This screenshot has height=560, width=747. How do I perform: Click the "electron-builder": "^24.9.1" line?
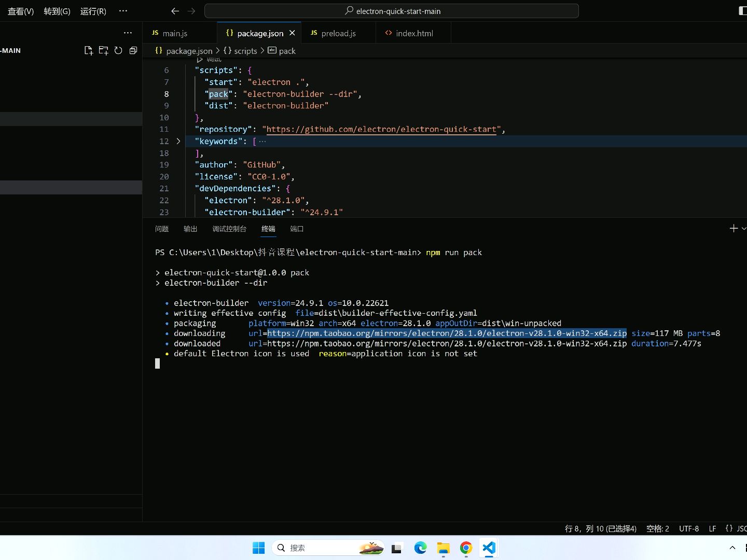point(274,212)
